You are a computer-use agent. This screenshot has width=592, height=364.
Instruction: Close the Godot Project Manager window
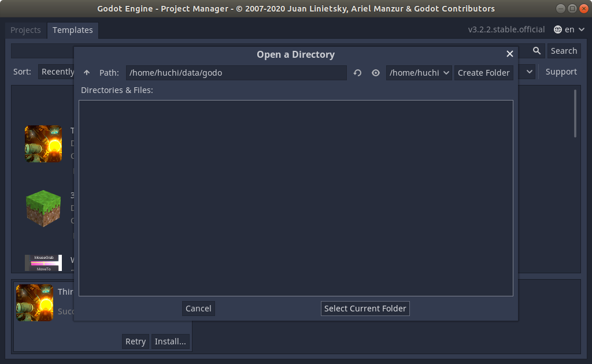coord(584,8)
